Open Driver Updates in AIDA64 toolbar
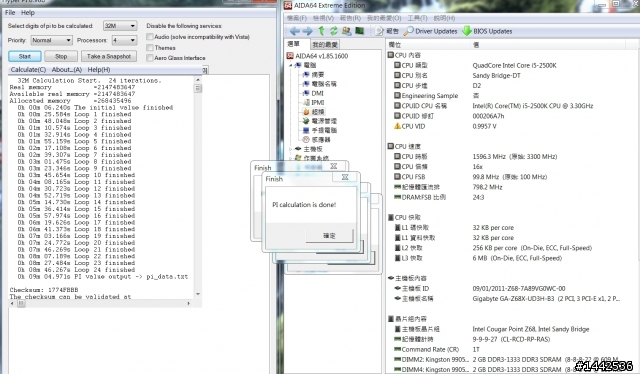 (431, 31)
